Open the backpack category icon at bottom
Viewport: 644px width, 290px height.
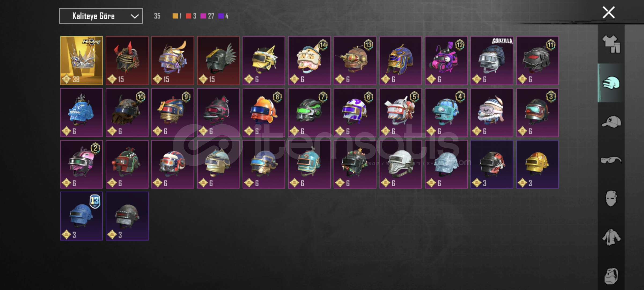pyautogui.click(x=611, y=276)
